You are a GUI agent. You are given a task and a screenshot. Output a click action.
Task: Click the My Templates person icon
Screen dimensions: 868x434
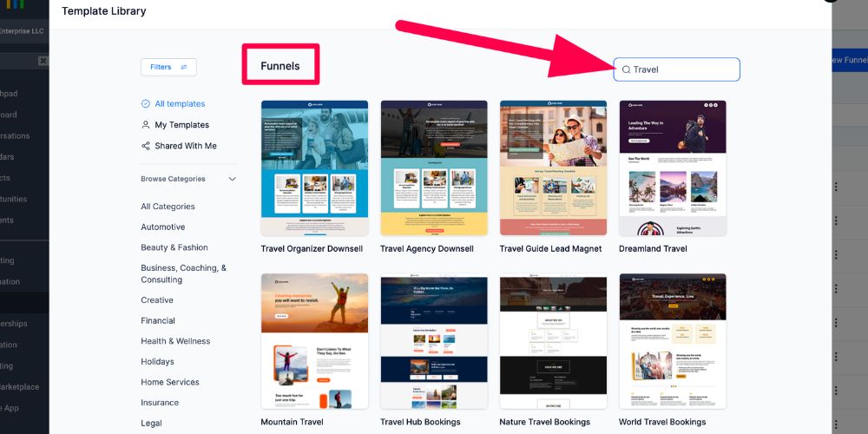[146, 125]
